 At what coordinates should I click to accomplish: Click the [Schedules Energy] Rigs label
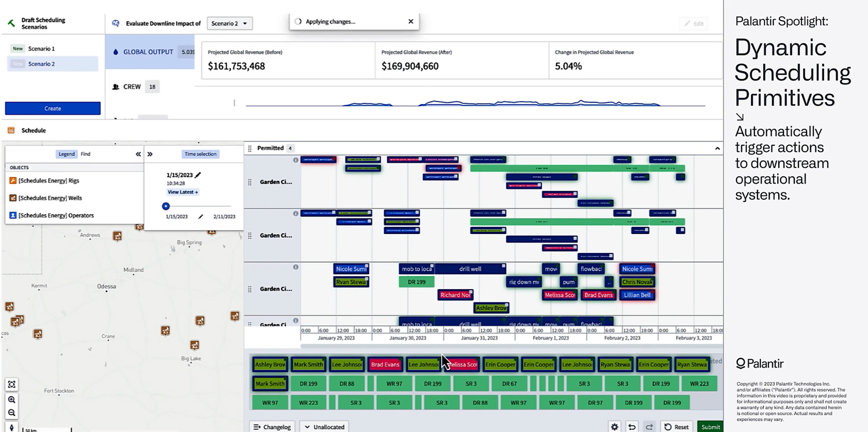[49, 181]
